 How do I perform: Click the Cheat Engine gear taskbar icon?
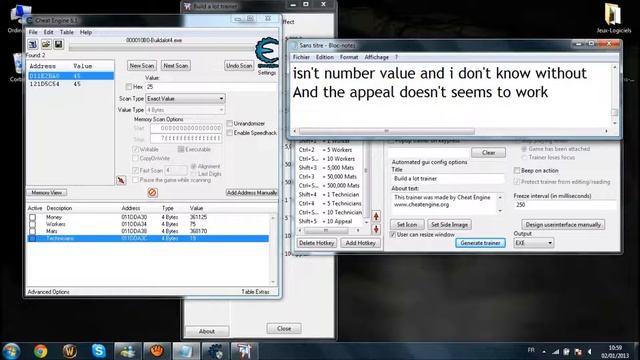click(215, 351)
